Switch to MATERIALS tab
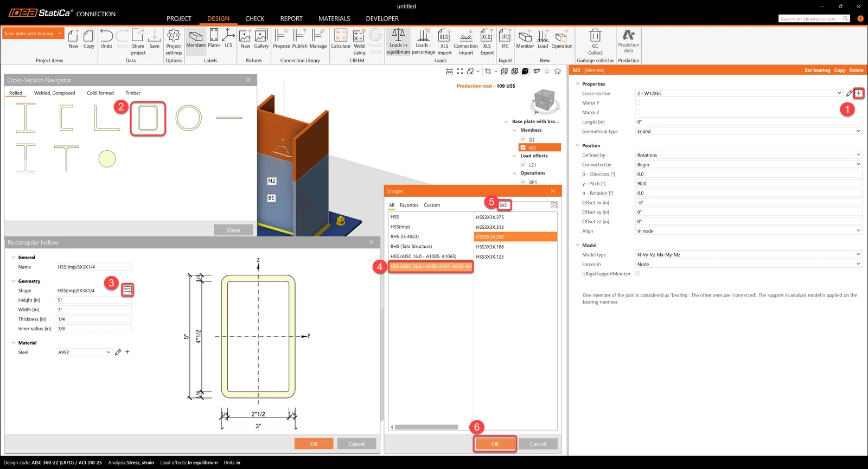Viewport: 868px width, 469px height. tap(334, 18)
